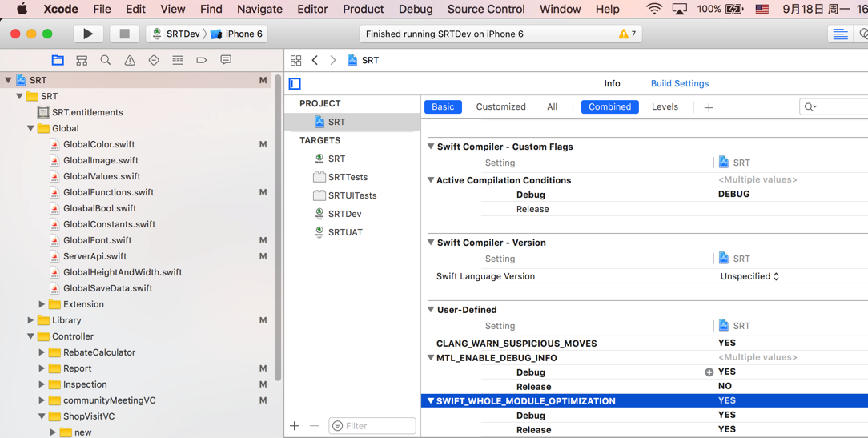Click the yellow warnings count indicator
Viewport: 868px width, 438px height.
(627, 34)
